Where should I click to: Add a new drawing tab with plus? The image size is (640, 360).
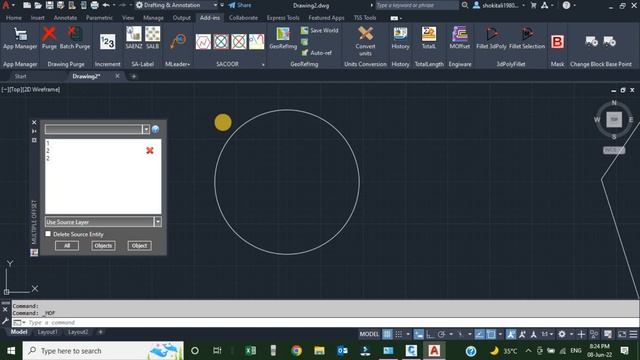pos(133,76)
